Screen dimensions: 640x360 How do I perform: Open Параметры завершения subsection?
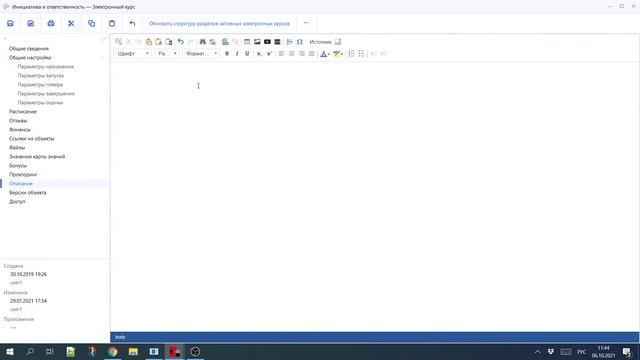coord(46,93)
